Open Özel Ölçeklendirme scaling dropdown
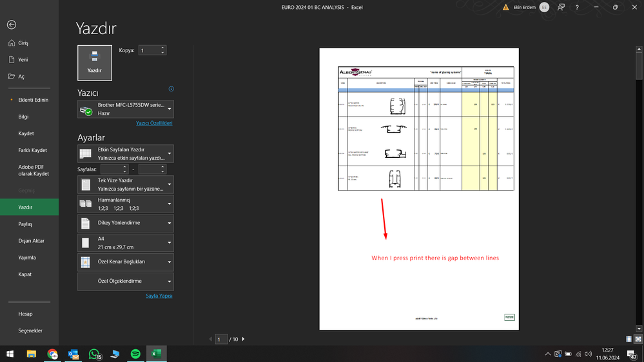This screenshot has width=644, height=362. 125,281
